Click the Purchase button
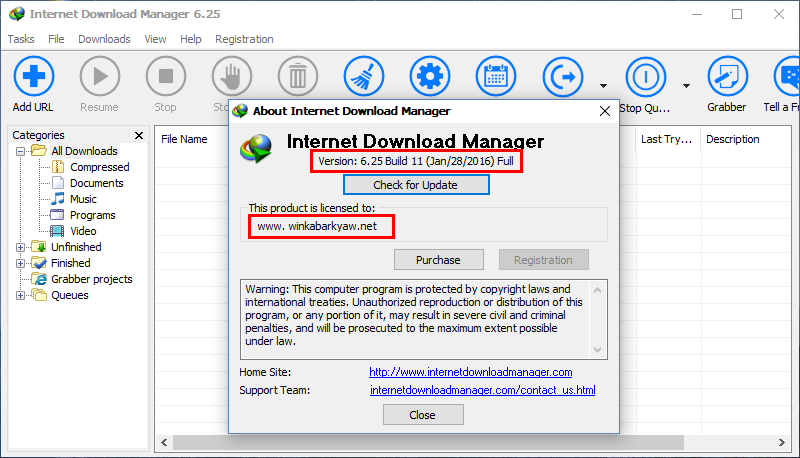The height and width of the screenshot is (458, 800). pyautogui.click(x=438, y=260)
